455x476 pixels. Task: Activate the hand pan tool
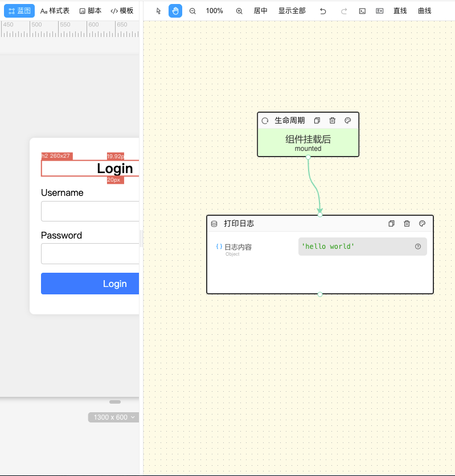(x=175, y=11)
